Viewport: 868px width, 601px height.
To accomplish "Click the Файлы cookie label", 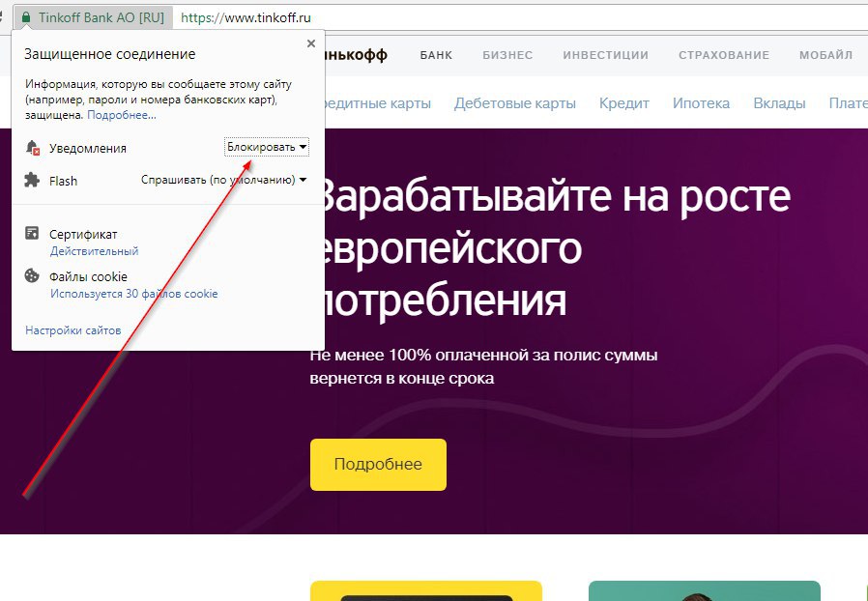I will click(88, 276).
